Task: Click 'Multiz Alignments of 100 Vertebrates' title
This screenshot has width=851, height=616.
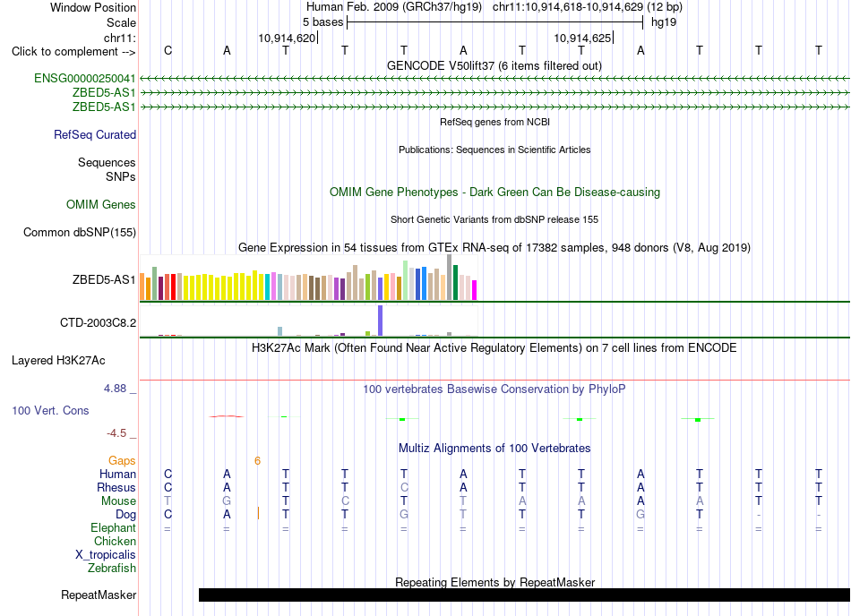Action: tap(494, 448)
